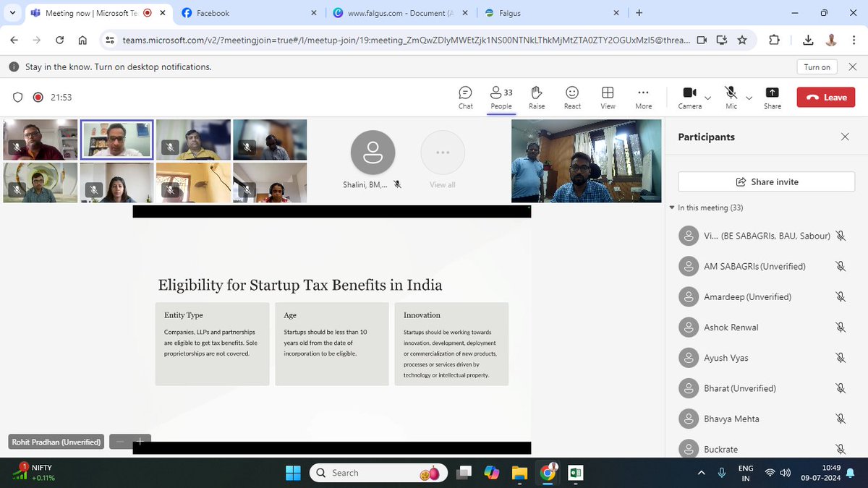Toggle the Camera on or off
This screenshot has height=488, width=868.
pos(689,98)
